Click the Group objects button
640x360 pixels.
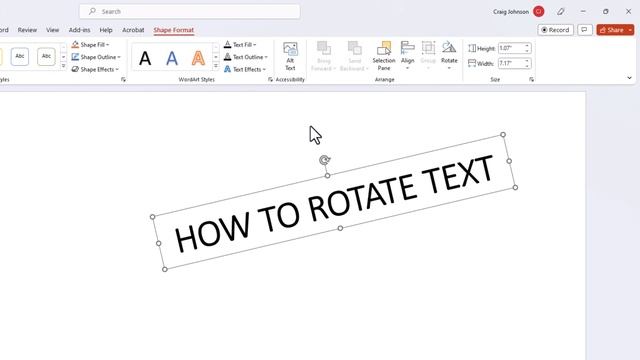pyautogui.click(x=428, y=56)
